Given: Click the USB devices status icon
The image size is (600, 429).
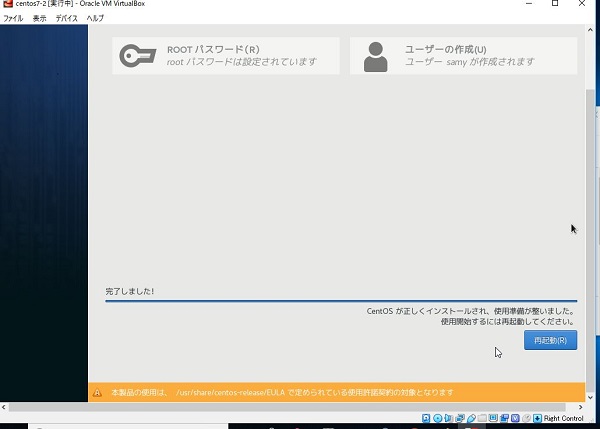Looking at the screenshot, I should pyautogui.click(x=471, y=418).
